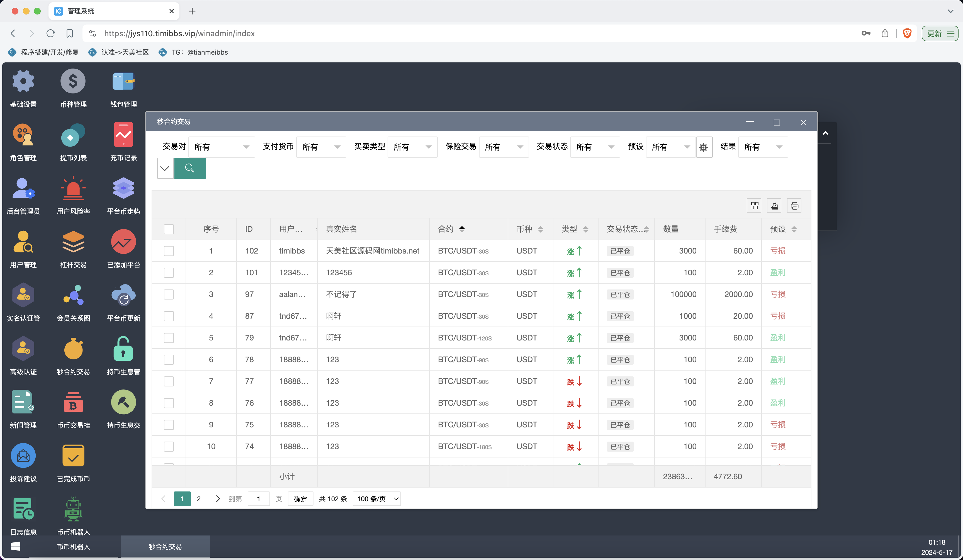
Task: Open the 杠杆交易 icon
Action: (73, 242)
